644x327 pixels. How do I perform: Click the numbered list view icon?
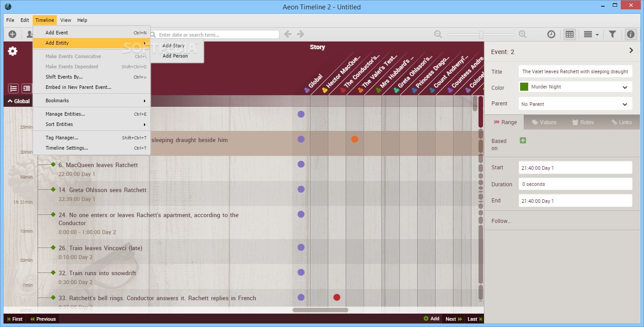point(13,88)
